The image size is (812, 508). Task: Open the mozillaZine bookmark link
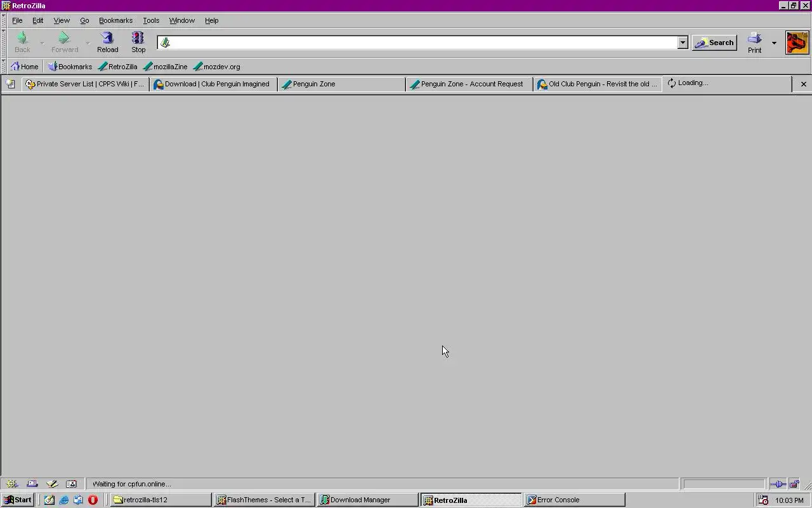tap(165, 66)
